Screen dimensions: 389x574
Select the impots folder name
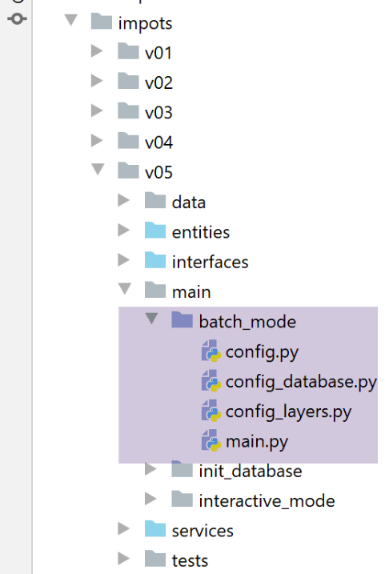pos(145,24)
